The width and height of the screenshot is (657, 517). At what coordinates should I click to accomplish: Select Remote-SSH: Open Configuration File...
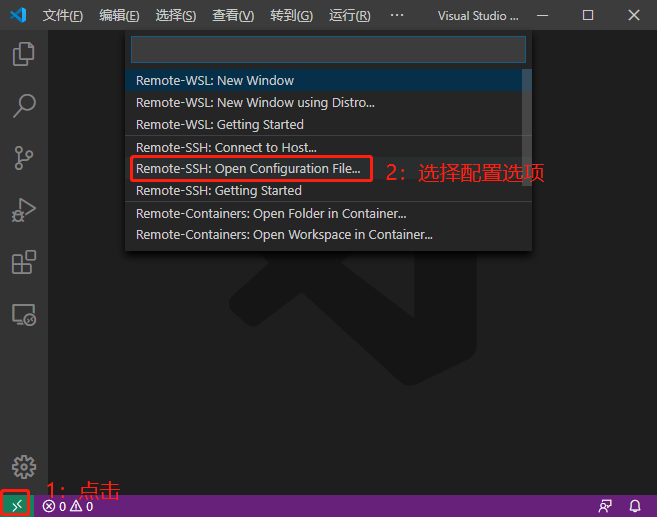pos(324,168)
